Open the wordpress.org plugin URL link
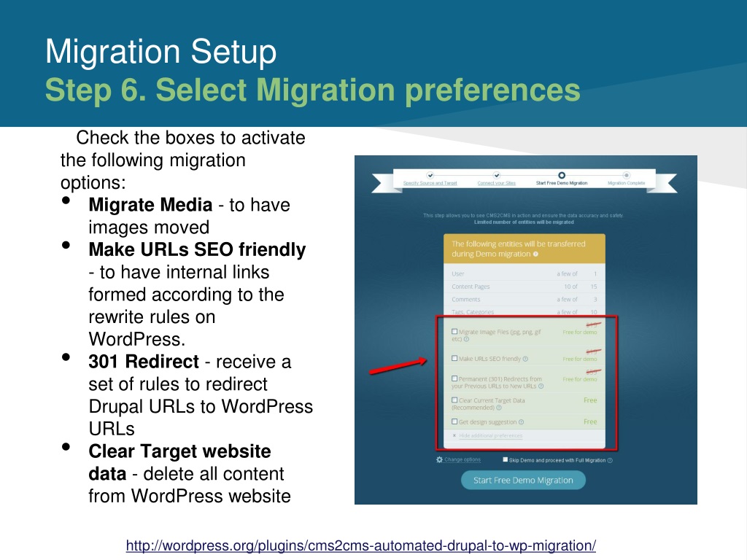The image size is (747, 560). click(x=360, y=545)
